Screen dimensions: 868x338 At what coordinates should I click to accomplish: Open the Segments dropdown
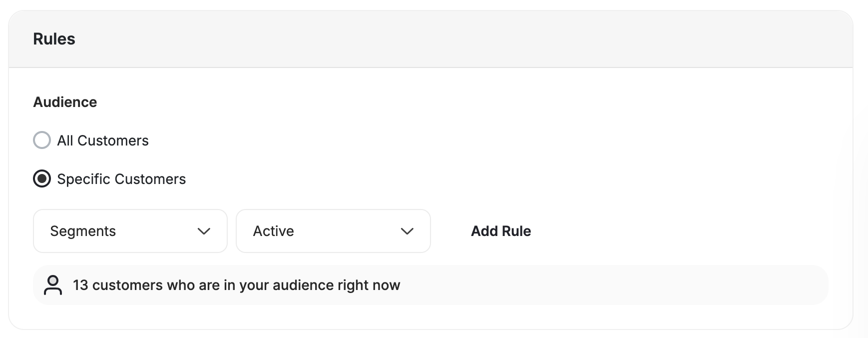130,231
